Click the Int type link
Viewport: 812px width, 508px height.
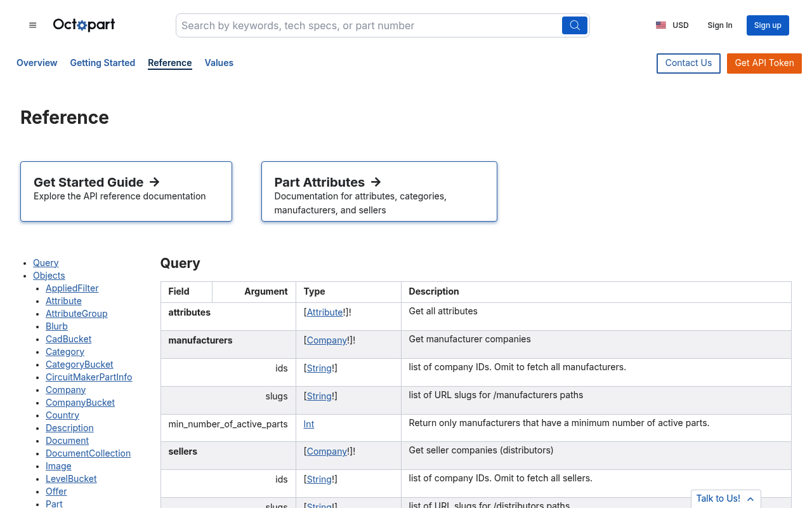tap(309, 424)
